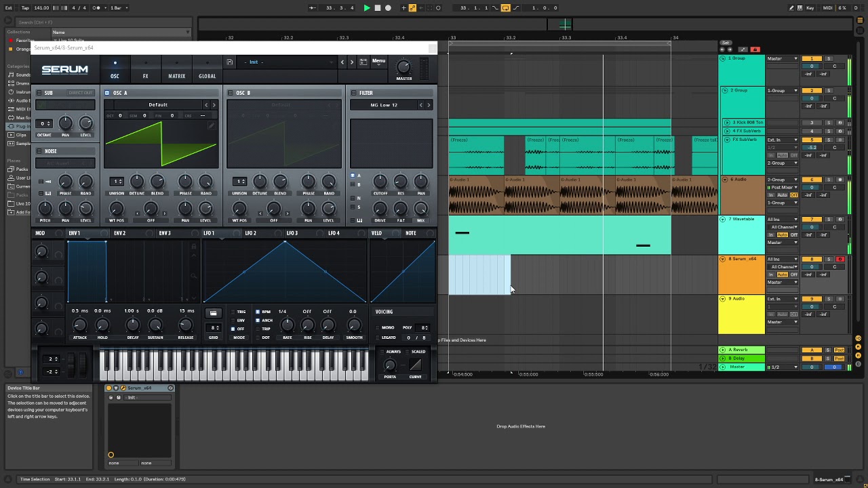Toggle the OSC A enable checkbox
The height and width of the screenshot is (488, 868).
click(107, 93)
